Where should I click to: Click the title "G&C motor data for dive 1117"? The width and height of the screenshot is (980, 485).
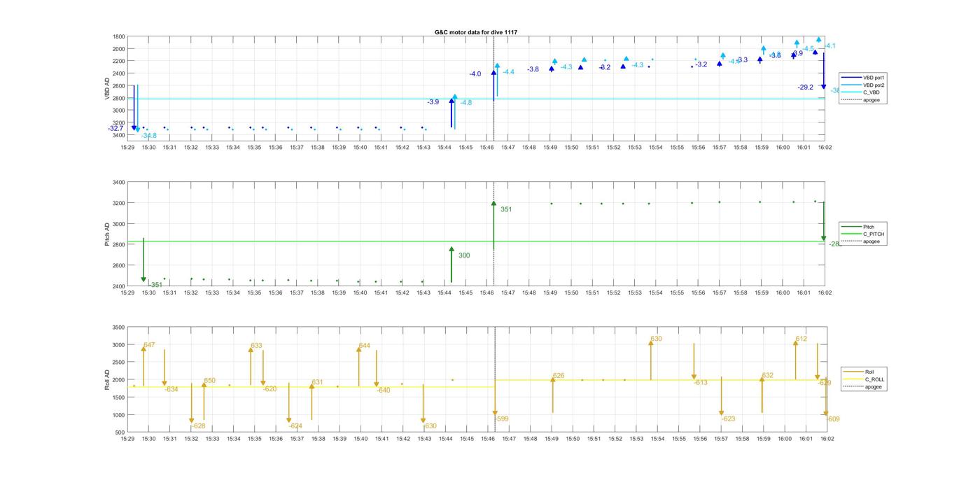point(476,32)
